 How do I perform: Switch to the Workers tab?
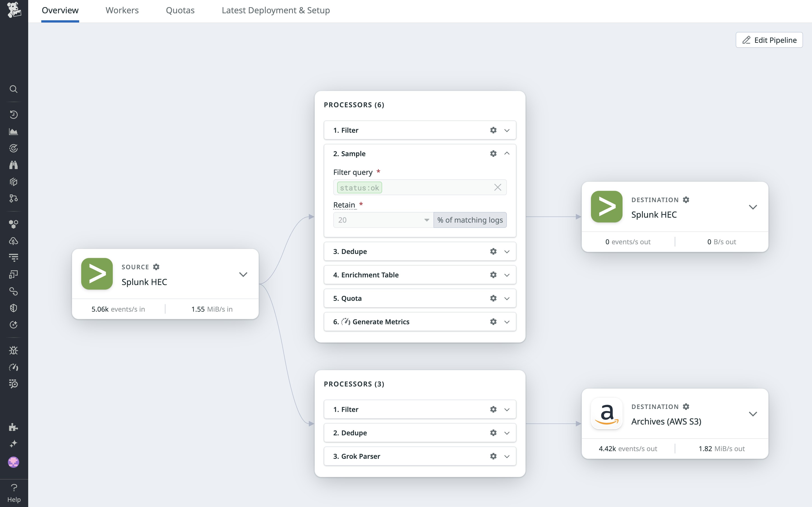(x=122, y=10)
